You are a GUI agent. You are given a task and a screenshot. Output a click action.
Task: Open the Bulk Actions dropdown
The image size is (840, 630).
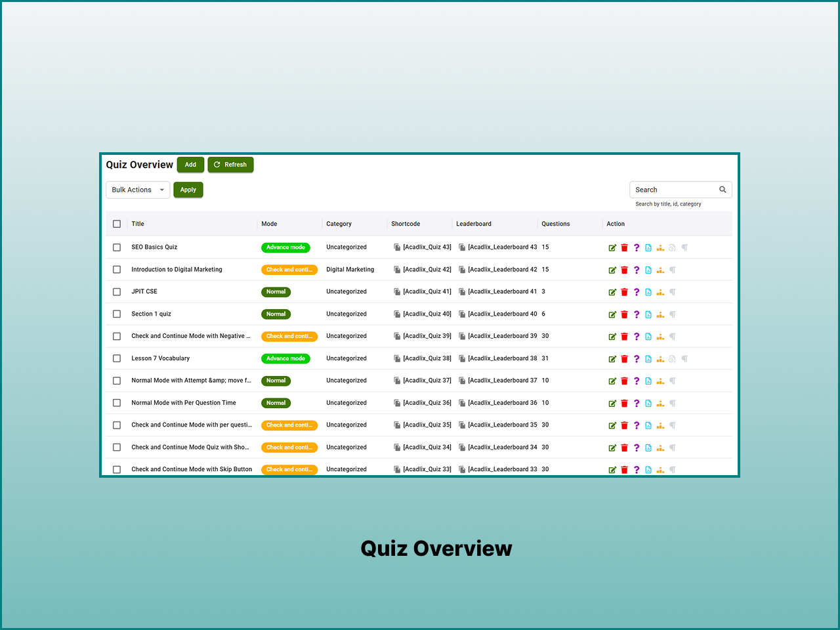point(138,190)
